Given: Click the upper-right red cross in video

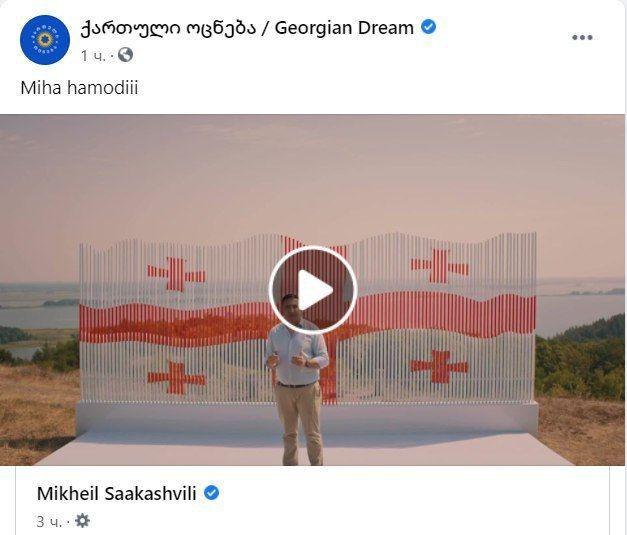Looking at the screenshot, I should pyautogui.click(x=439, y=266).
